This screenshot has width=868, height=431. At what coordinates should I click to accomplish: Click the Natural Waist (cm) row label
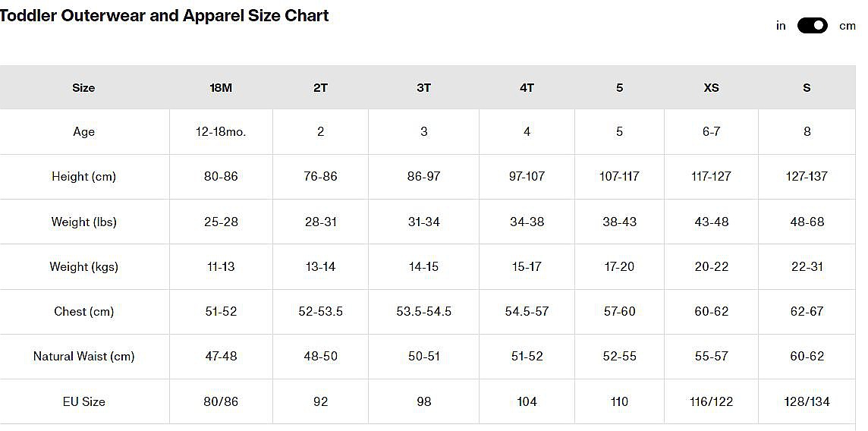coord(83,356)
